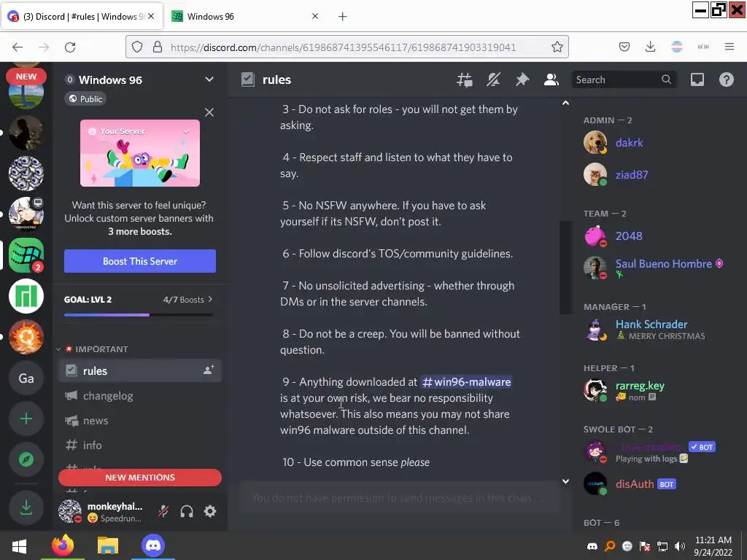Screen dimensions: 747x560
Task: Open the Manjaro green server icon
Action: [26, 296]
